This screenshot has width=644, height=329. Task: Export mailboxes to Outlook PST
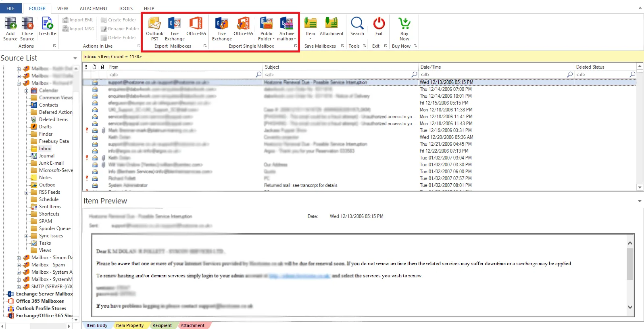click(154, 29)
